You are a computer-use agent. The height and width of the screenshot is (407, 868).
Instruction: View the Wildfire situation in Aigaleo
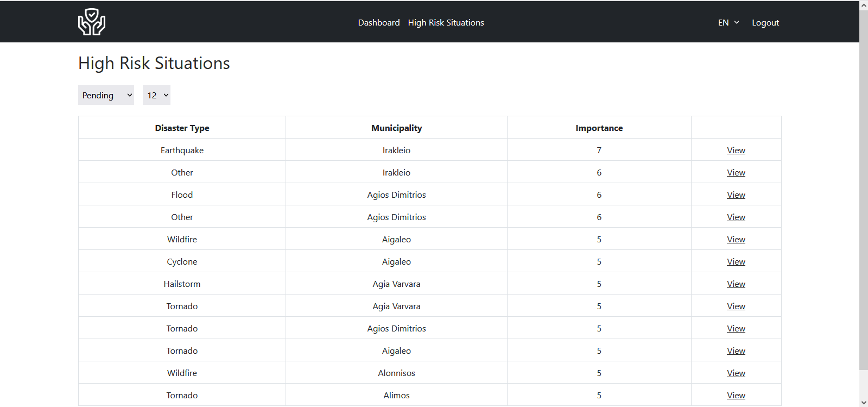736,240
